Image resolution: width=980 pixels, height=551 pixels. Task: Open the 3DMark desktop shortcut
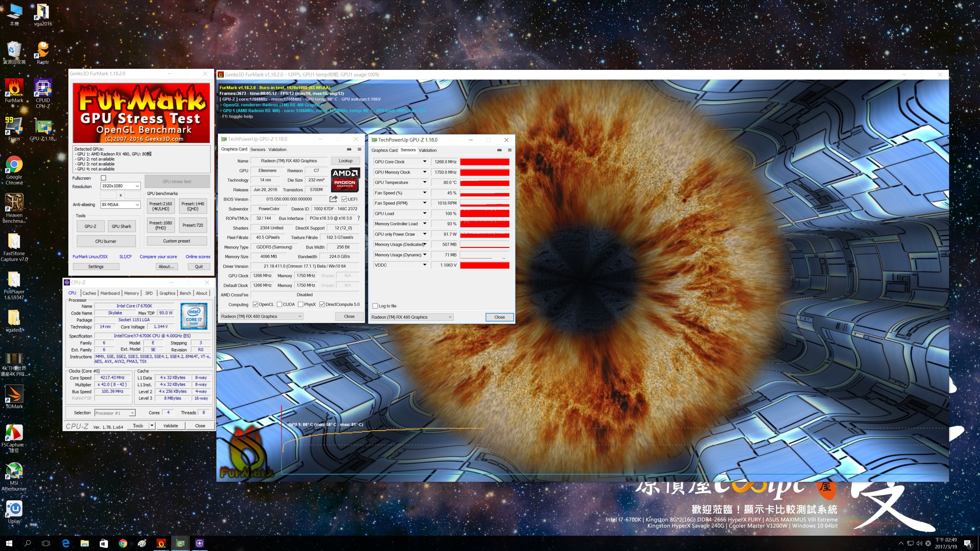pyautogui.click(x=14, y=396)
